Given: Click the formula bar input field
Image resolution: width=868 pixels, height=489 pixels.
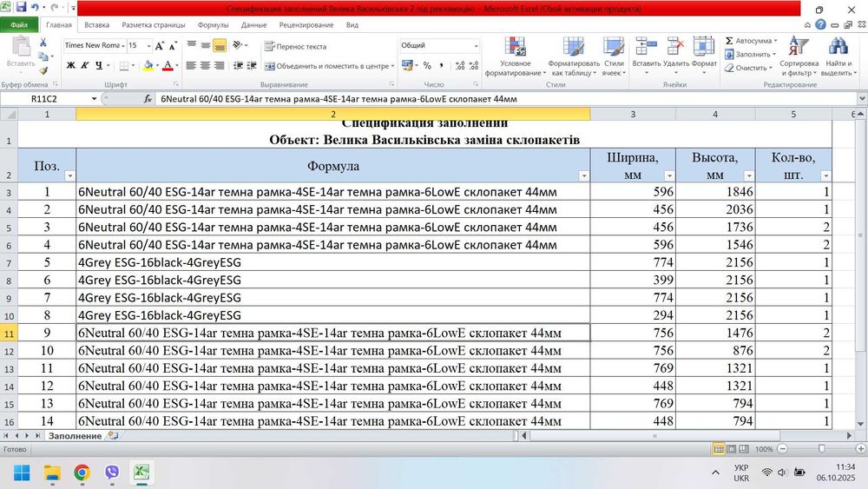Looking at the screenshot, I should (507, 98).
